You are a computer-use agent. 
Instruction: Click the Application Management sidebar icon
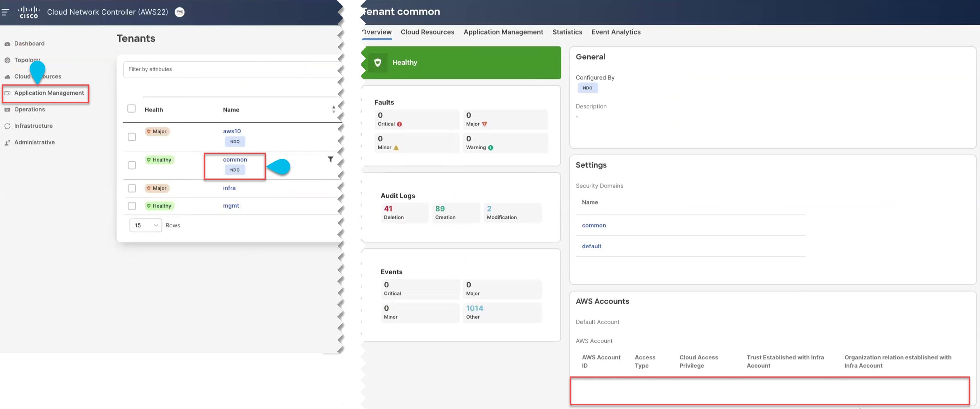(7, 93)
